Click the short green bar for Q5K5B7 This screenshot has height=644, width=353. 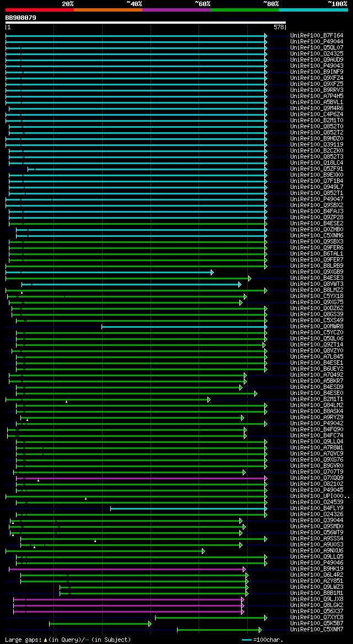pos(100,624)
